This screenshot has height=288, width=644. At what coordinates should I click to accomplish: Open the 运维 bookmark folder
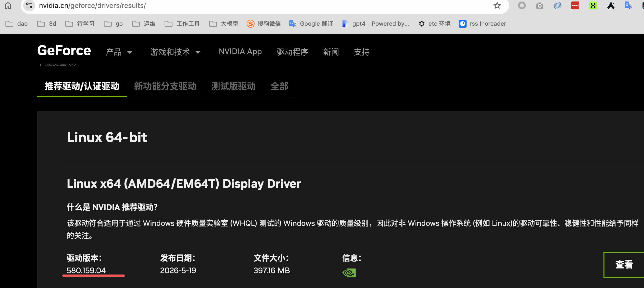144,24
